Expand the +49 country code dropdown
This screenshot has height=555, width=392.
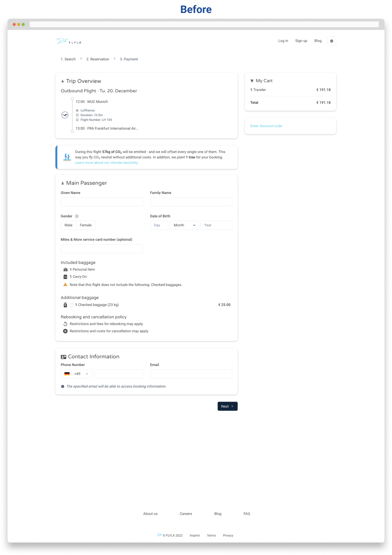click(76, 374)
